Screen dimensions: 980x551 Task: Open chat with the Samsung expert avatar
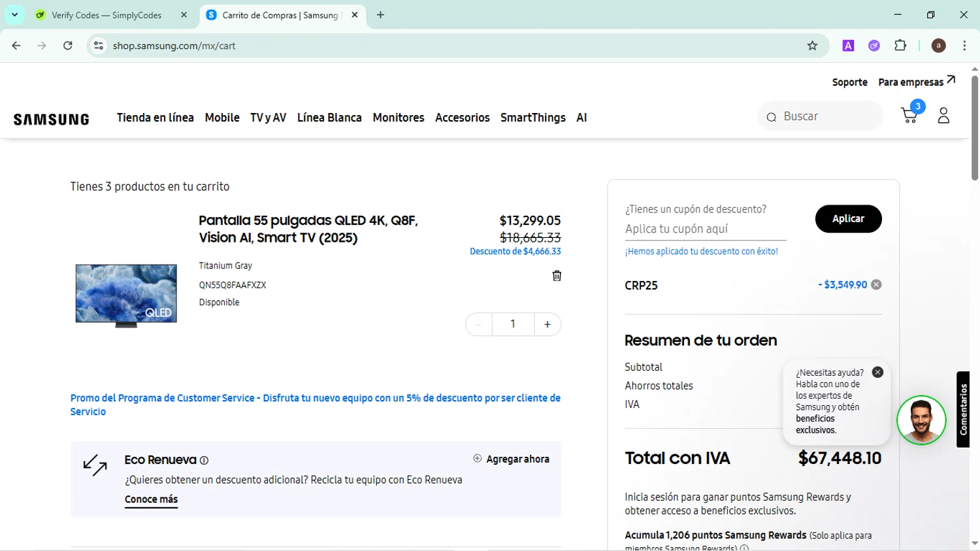[921, 420]
